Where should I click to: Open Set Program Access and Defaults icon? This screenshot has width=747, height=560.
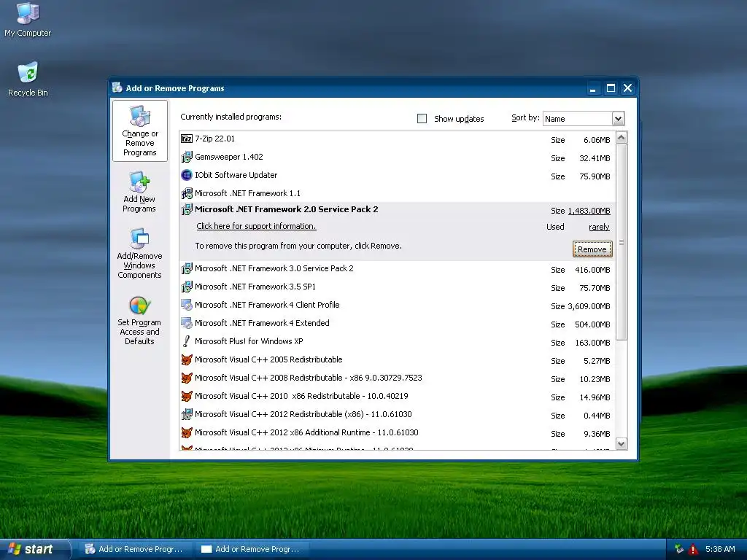[x=139, y=320]
